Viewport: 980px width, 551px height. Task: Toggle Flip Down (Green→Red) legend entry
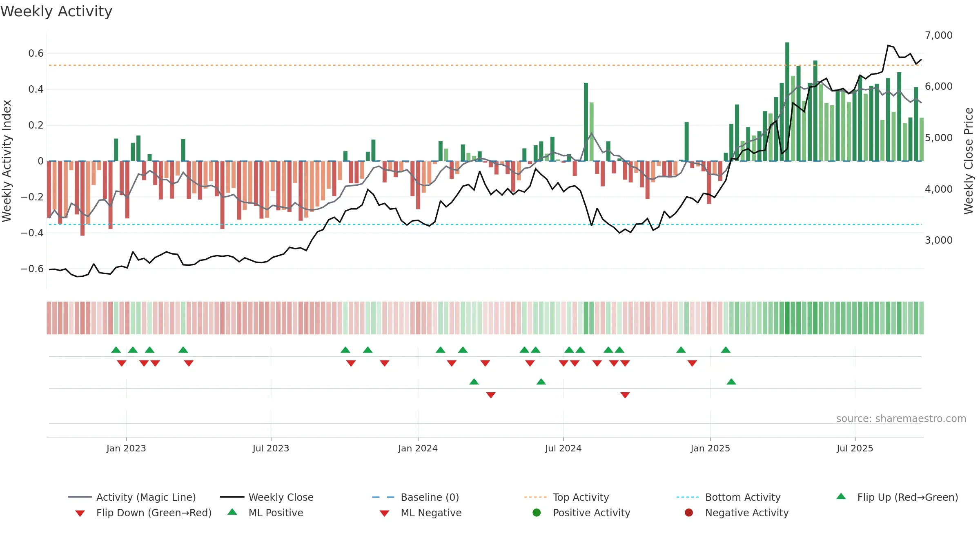click(x=143, y=513)
